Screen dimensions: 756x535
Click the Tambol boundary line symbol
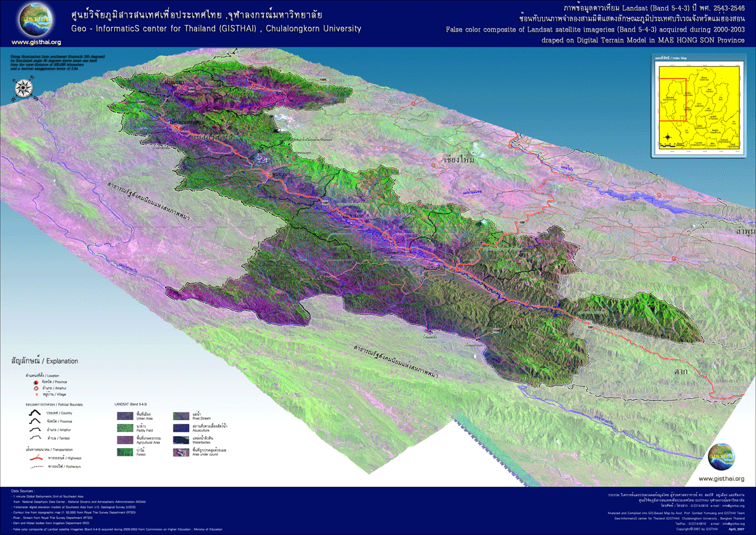[x=35, y=438]
